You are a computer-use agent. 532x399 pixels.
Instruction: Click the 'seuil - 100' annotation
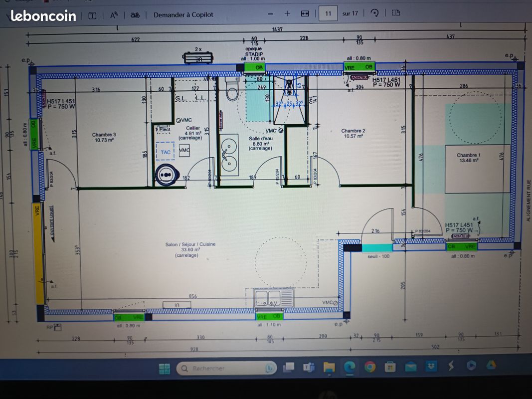pos(378,256)
